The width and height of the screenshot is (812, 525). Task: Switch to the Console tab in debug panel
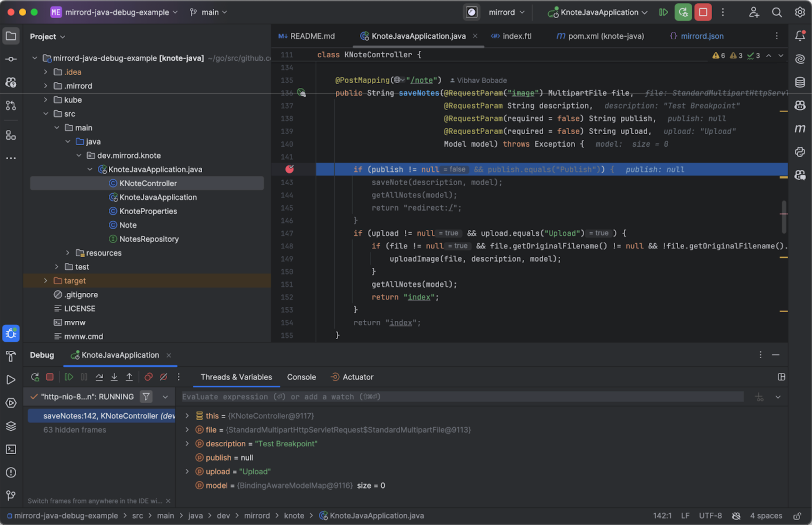(x=301, y=376)
